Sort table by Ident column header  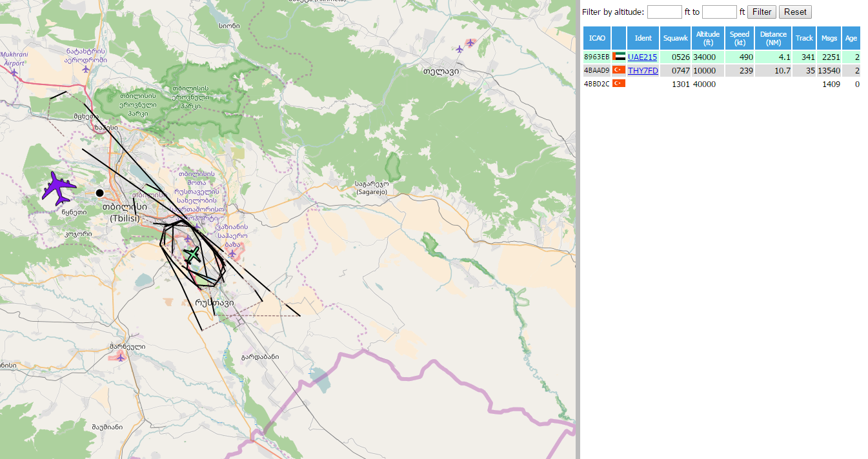pos(643,38)
